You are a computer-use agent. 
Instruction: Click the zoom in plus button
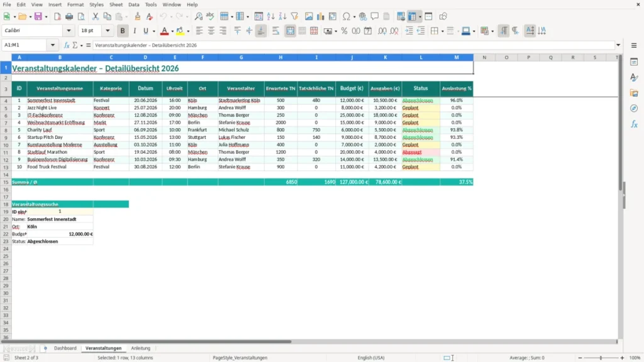tap(622, 358)
